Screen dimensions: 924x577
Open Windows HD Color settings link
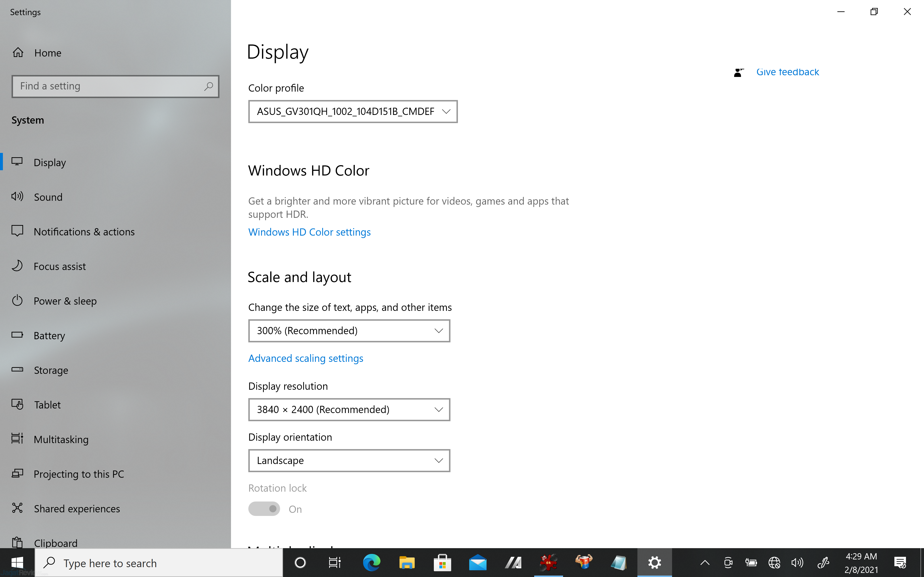point(309,232)
